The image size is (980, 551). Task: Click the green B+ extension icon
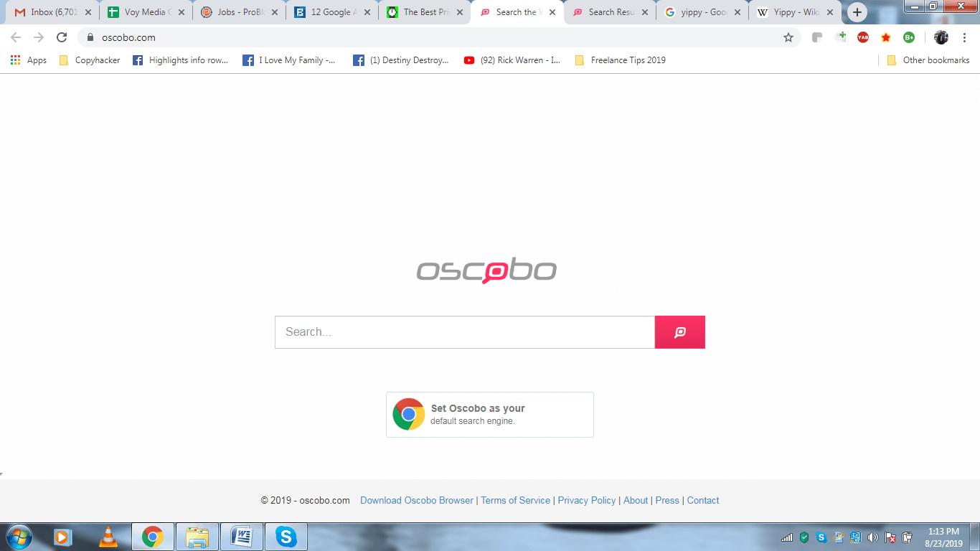pos(909,37)
